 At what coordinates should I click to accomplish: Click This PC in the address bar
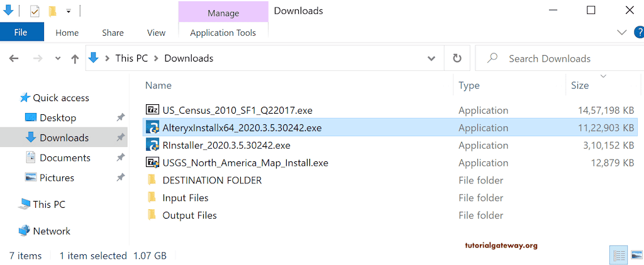click(x=131, y=58)
